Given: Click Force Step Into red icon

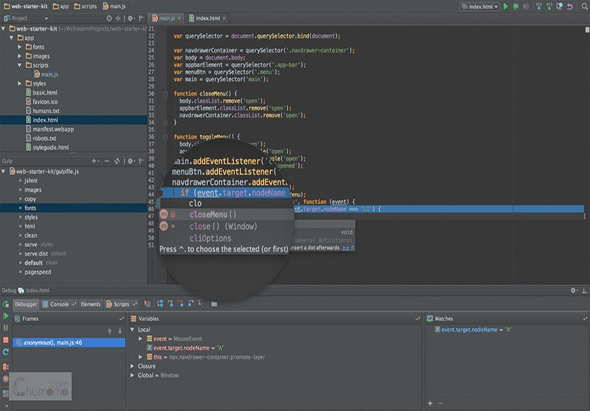Looking at the screenshot, I should click(181, 304).
